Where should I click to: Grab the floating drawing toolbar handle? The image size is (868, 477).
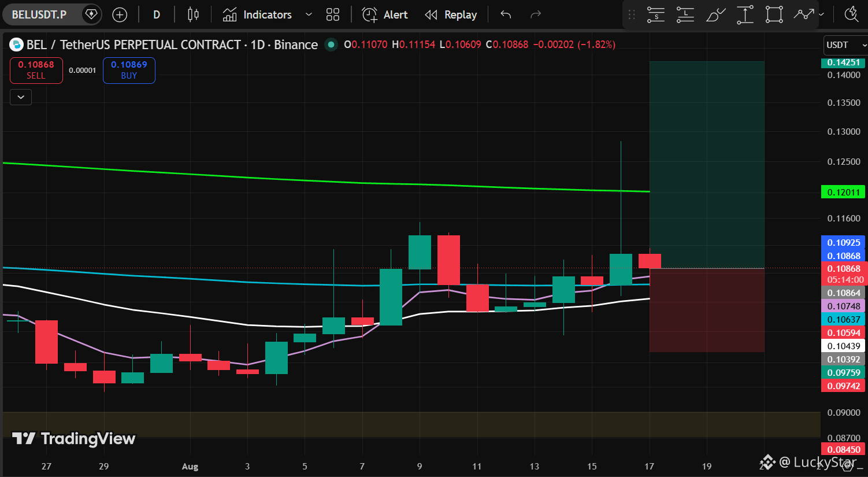(x=632, y=14)
